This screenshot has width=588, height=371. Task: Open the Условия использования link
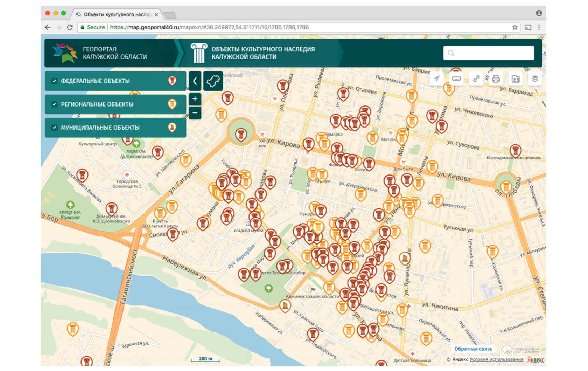click(496, 359)
